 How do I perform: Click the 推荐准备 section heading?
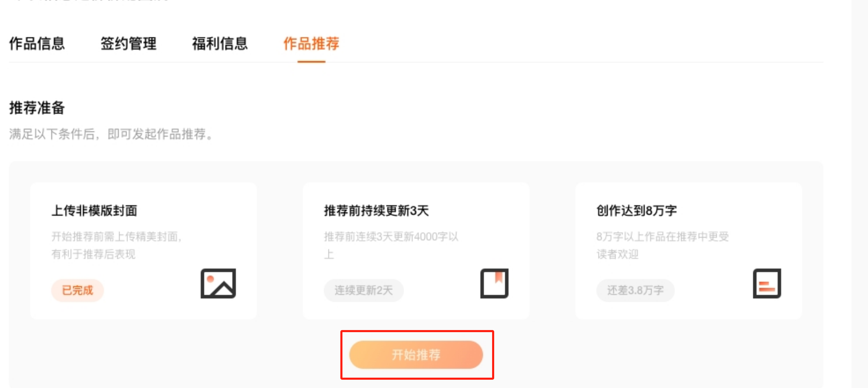point(37,108)
